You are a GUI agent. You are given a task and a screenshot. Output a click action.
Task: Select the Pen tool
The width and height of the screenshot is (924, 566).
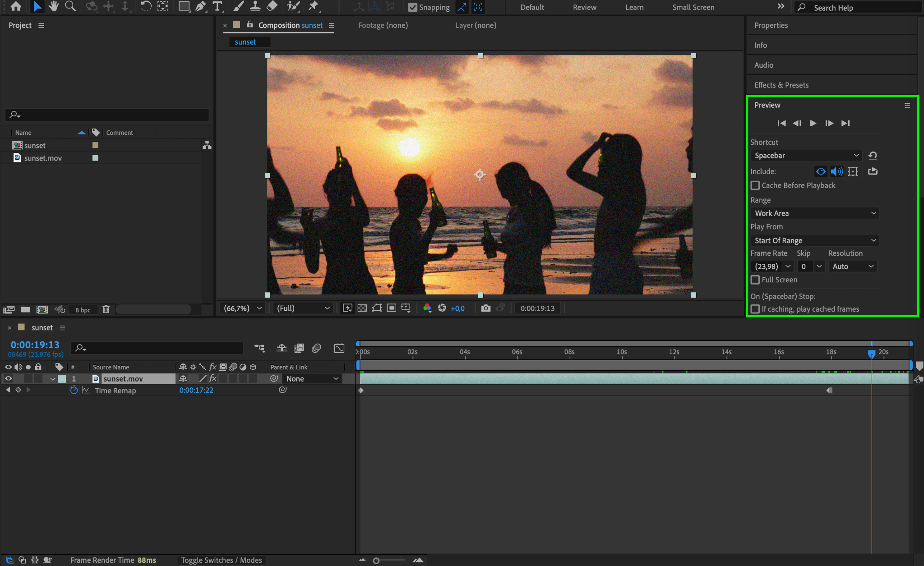click(201, 6)
